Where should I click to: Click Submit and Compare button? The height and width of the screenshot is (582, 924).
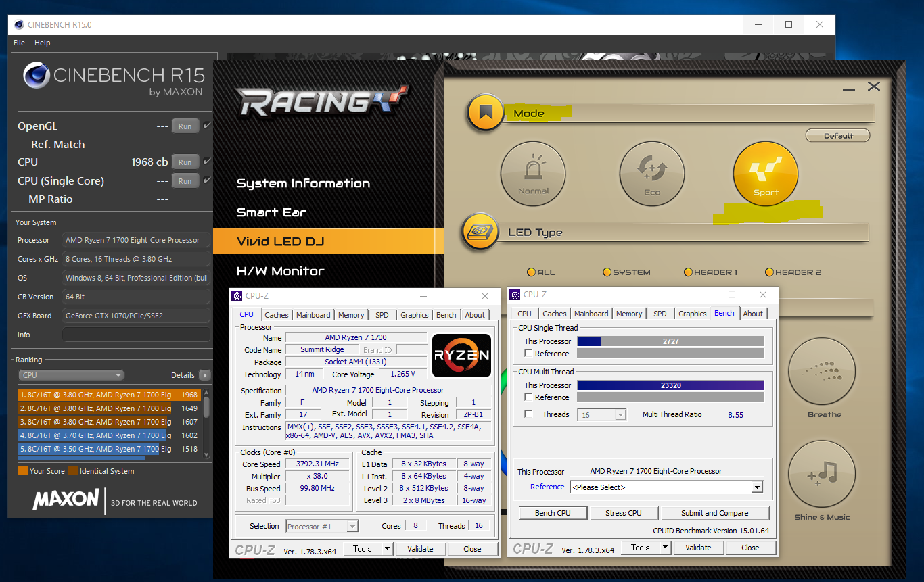(714, 513)
